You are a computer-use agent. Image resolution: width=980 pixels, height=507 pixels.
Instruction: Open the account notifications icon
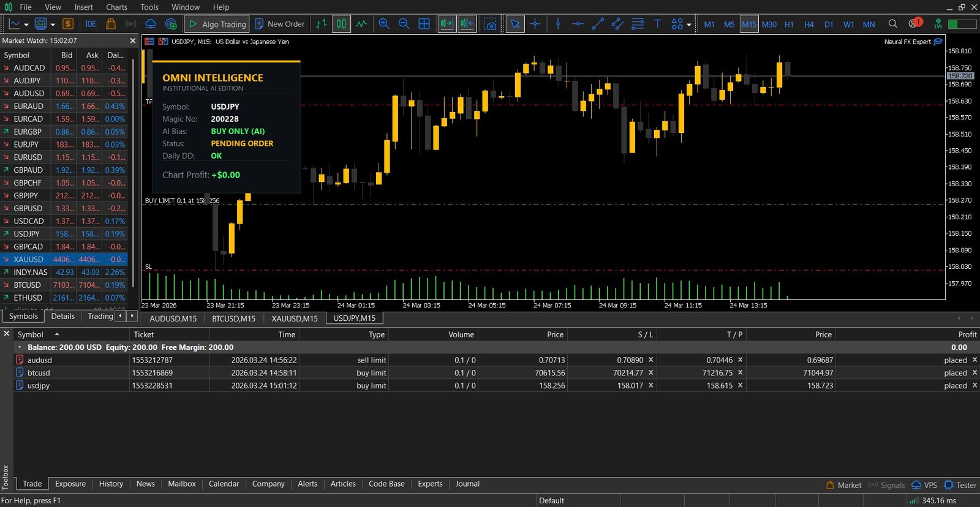click(x=914, y=23)
